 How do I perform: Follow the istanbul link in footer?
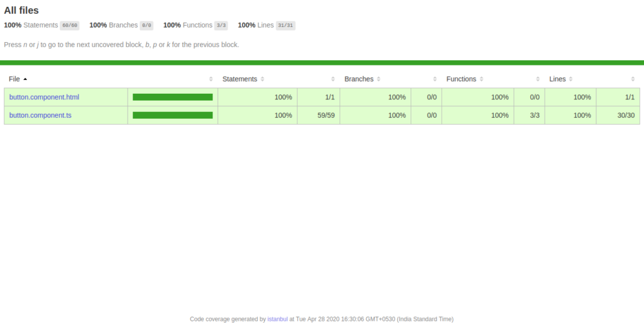tap(277, 319)
